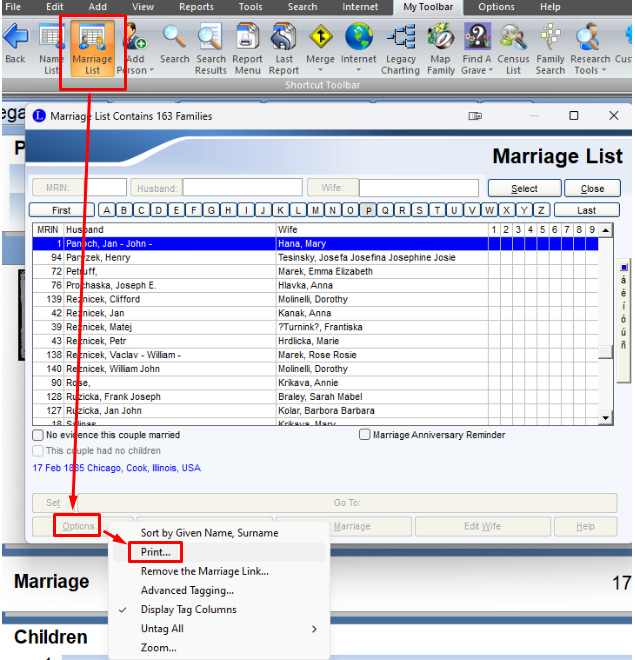
Task: Select the Reznicek, Clifford row
Action: click(x=316, y=299)
